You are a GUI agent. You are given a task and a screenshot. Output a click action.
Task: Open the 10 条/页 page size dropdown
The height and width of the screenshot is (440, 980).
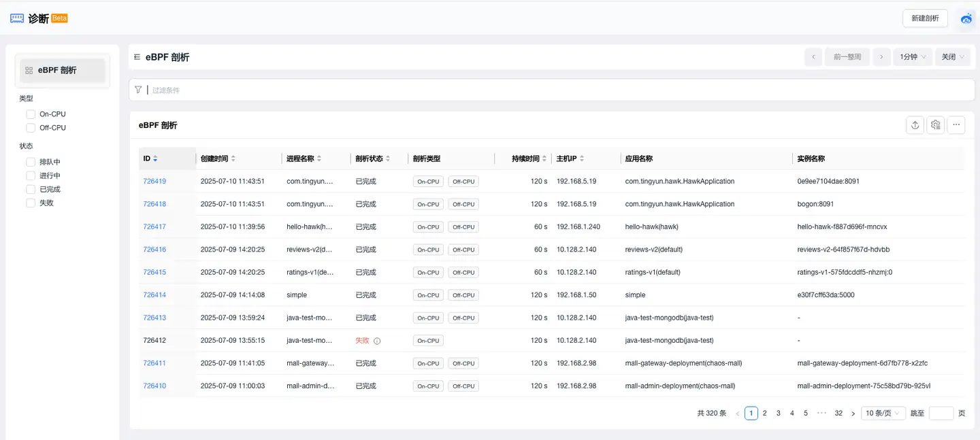(883, 413)
